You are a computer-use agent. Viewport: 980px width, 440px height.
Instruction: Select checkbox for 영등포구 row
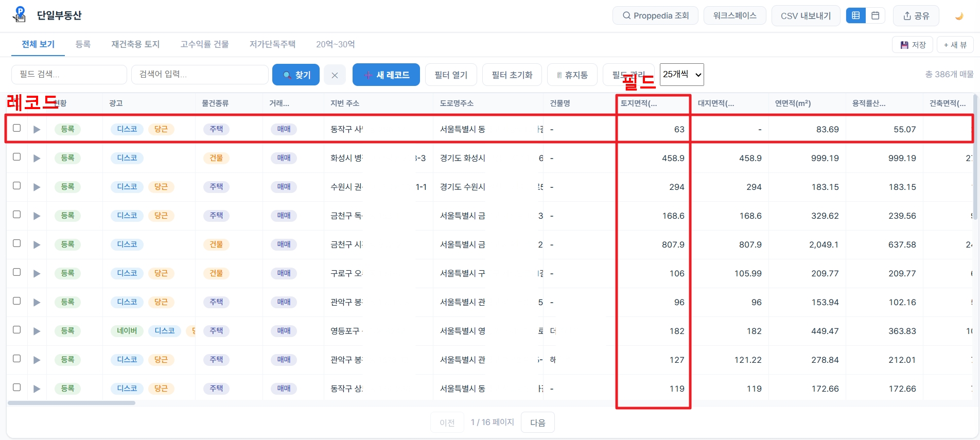point(17,330)
